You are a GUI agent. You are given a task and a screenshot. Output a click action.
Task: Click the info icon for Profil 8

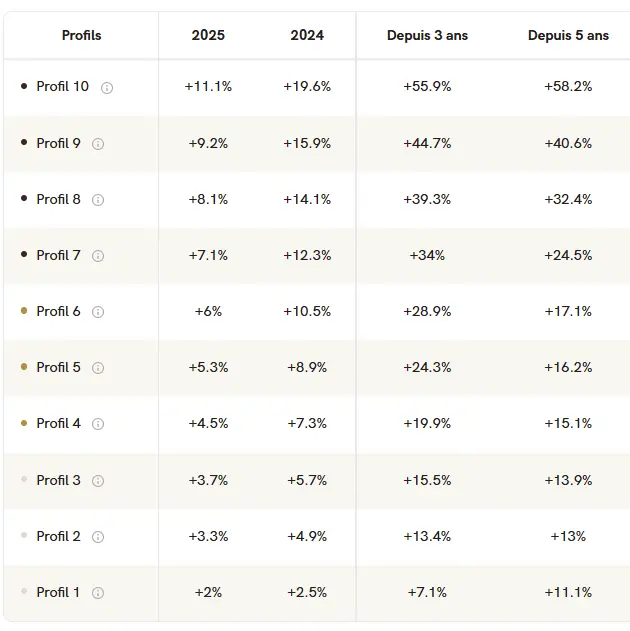pos(98,199)
